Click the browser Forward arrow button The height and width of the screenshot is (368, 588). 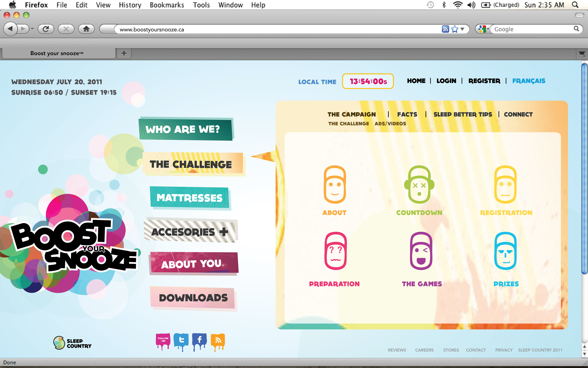coord(23,29)
